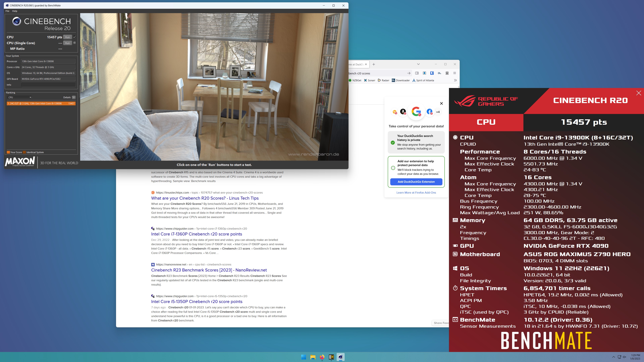The width and height of the screenshot is (644, 362).
Task: Click the Facebook tracker icon in popup
Action: coord(430,112)
